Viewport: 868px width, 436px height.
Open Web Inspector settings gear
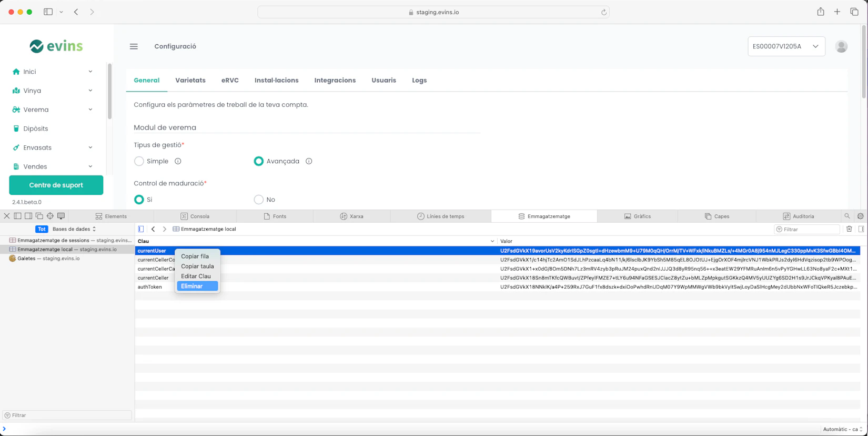pos(860,216)
